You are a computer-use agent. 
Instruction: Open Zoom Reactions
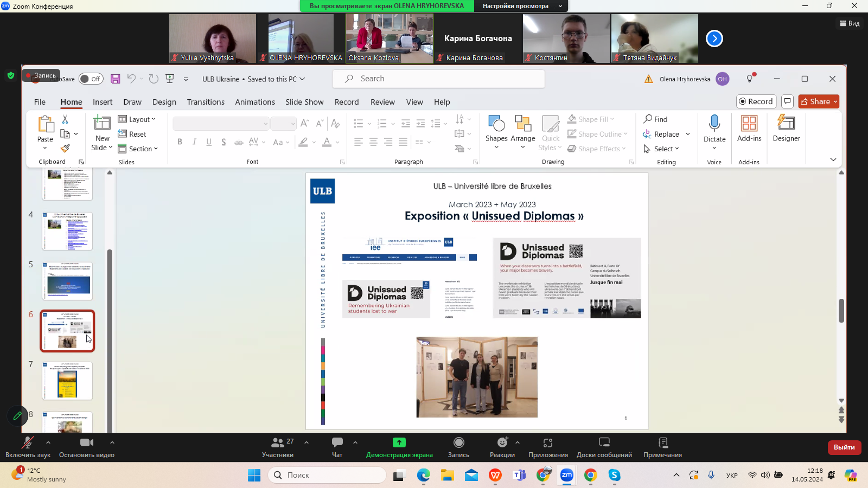tap(502, 447)
